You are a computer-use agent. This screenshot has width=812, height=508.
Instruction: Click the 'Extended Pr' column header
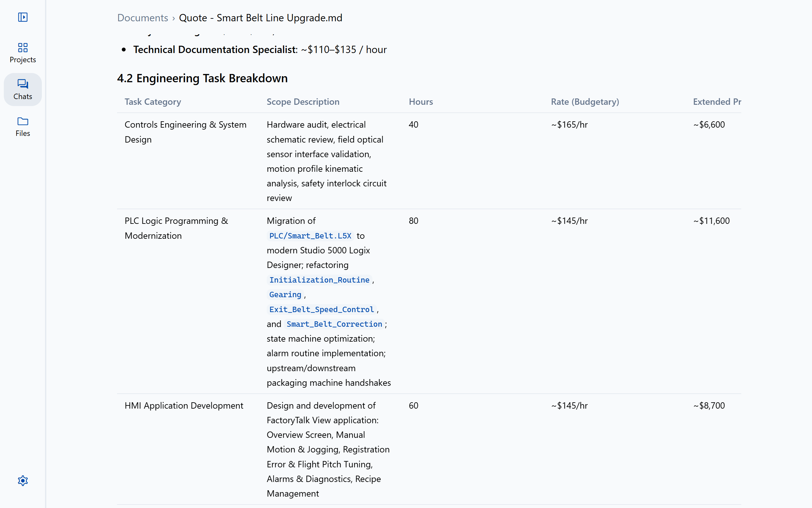coord(717,102)
